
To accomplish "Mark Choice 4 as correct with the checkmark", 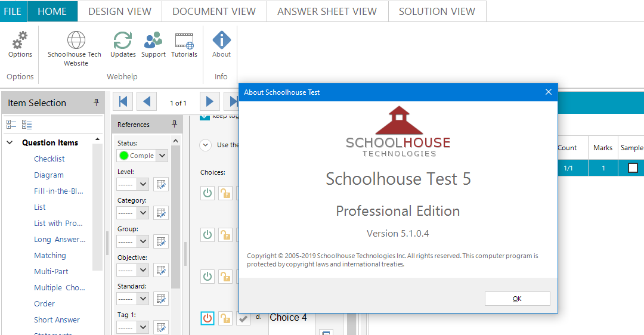I will click(x=243, y=318).
